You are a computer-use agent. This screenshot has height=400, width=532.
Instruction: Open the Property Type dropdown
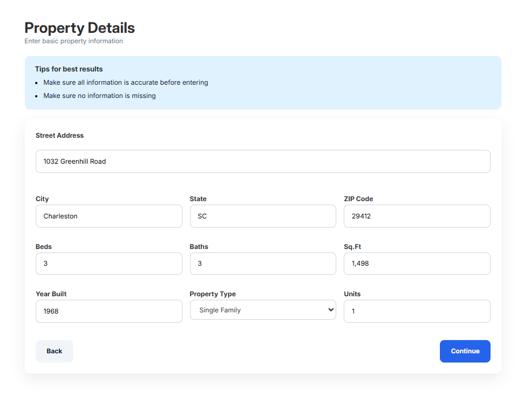[x=263, y=310]
